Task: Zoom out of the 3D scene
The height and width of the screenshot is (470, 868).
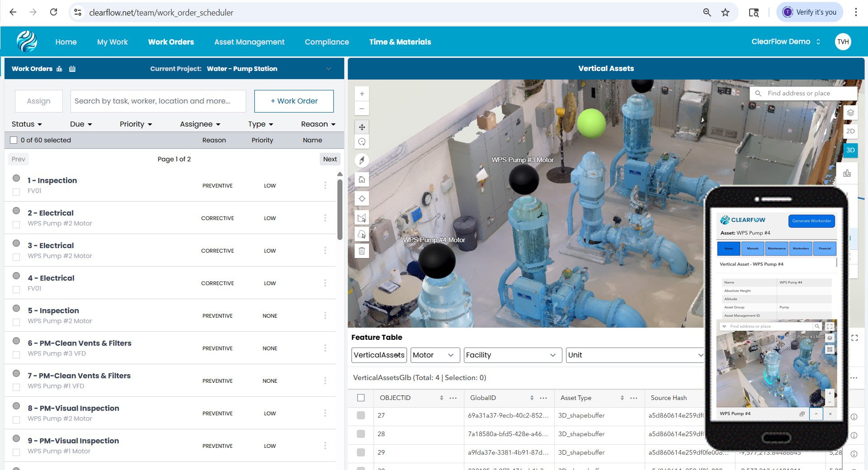Action: (362, 108)
